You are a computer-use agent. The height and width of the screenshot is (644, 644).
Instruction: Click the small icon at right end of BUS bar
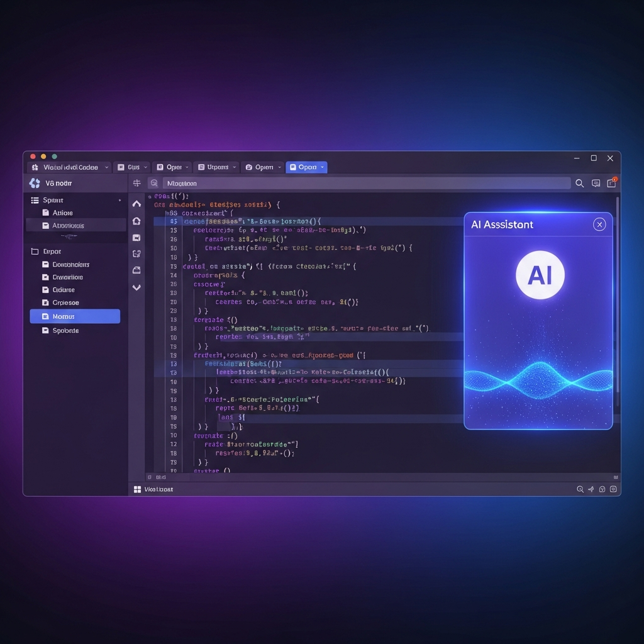[616, 477]
